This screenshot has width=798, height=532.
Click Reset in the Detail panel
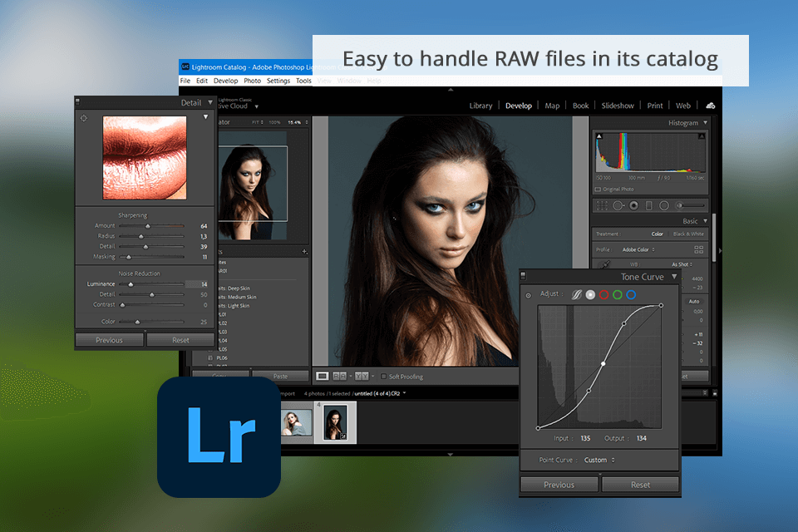coord(180,340)
